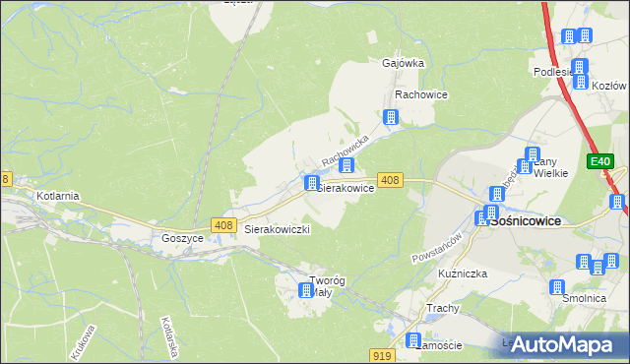Click the Goszyce place name

tap(182, 238)
